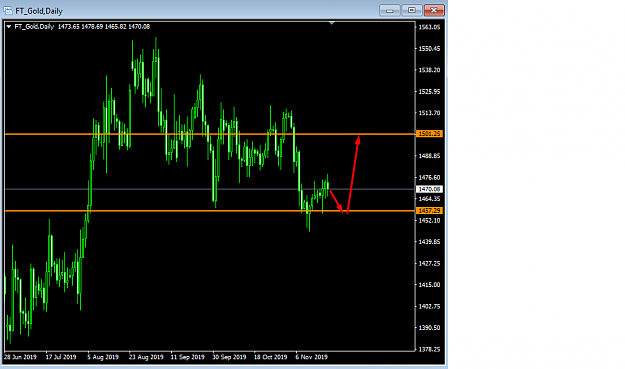Viewport: 625px width, 369px height.
Task: Select the FT_Gold,Daily title bar text
Action: point(39,11)
